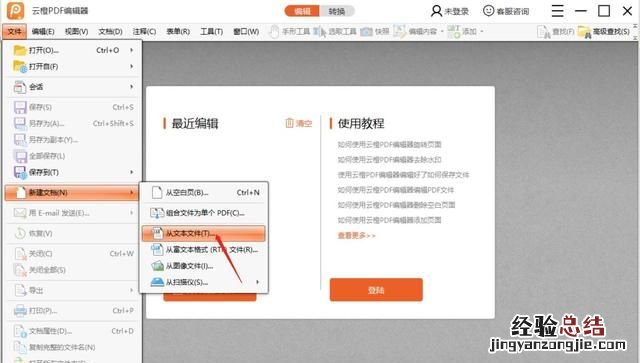Screen dimensions: 640x363
Task: Open tutorial about 删除空白页面 deleting blank pages
Action: click(x=396, y=205)
